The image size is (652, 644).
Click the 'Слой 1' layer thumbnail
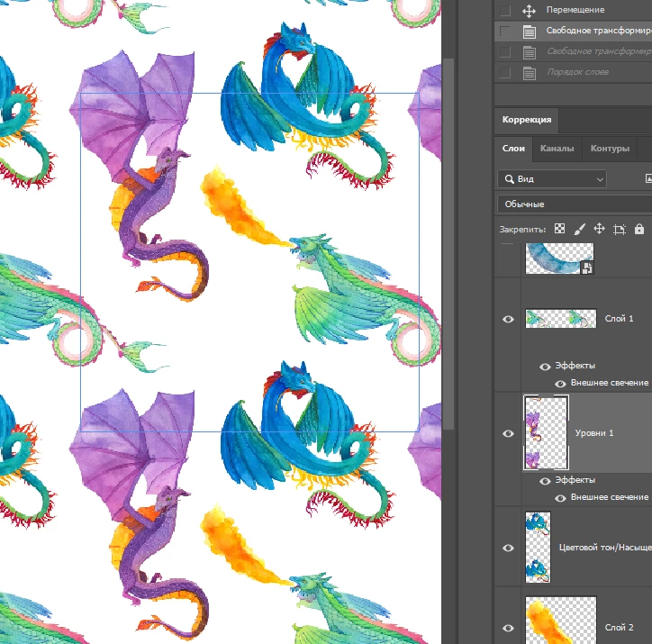[561, 319]
